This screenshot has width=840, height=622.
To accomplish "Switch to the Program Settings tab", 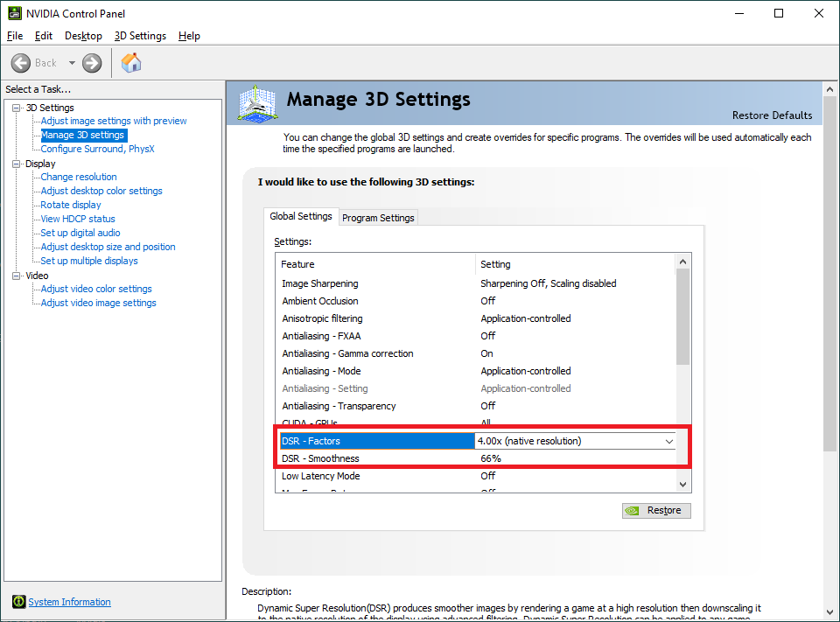I will 378,217.
